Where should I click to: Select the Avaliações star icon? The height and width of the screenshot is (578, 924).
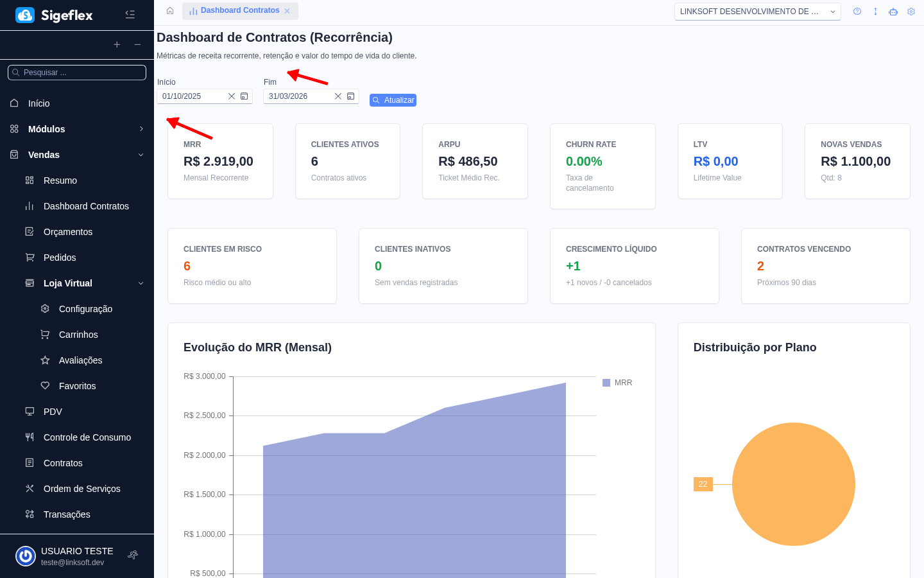click(x=44, y=360)
